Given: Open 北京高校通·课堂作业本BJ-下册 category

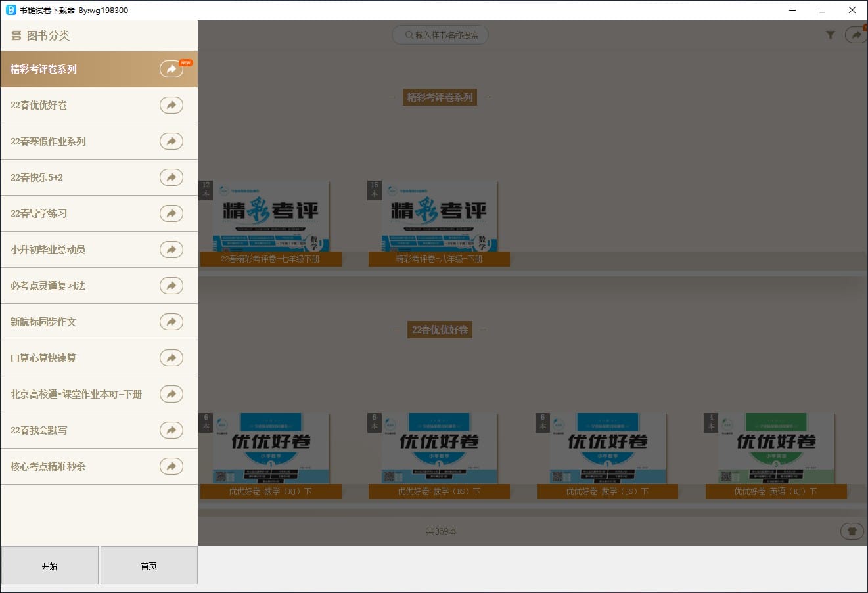Looking at the screenshot, I should (99, 394).
